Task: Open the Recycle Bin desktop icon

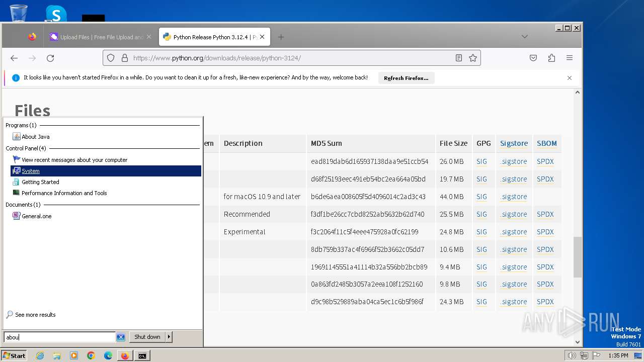Action: [x=19, y=13]
